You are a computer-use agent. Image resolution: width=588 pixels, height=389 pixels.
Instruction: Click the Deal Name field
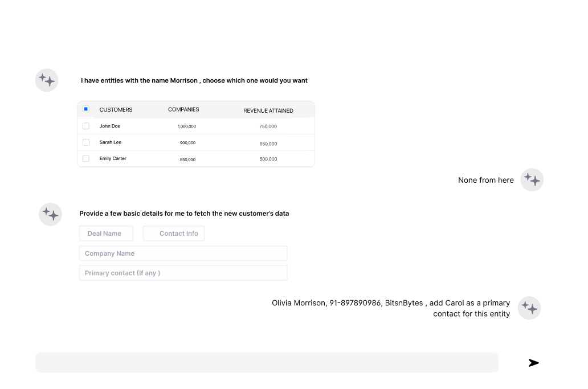tap(106, 234)
